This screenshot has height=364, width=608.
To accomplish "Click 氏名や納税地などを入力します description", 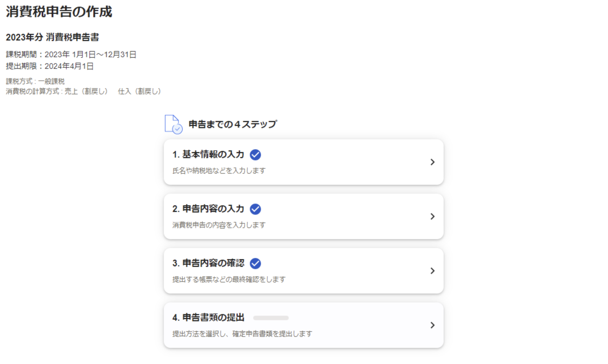I will tap(219, 171).
